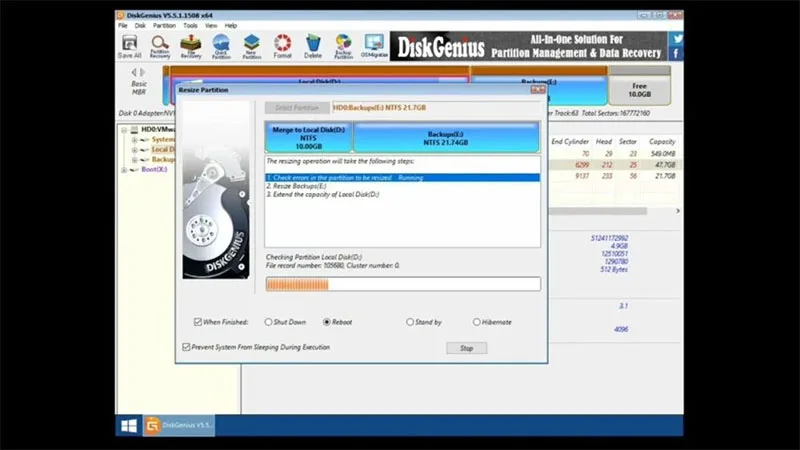Image resolution: width=800 pixels, height=450 pixels.
Task: Click the Save All toolbar icon
Action: pyautogui.click(x=129, y=46)
